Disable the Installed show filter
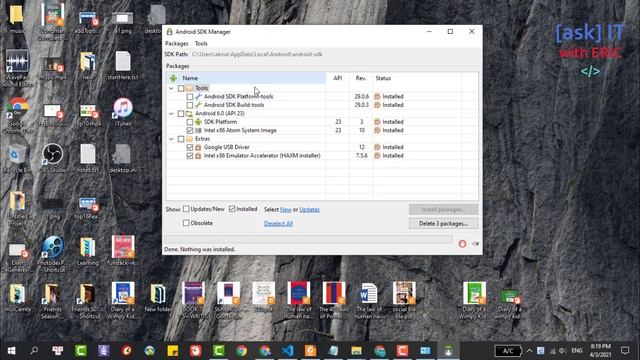640x360 pixels. (x=232, y=209)
